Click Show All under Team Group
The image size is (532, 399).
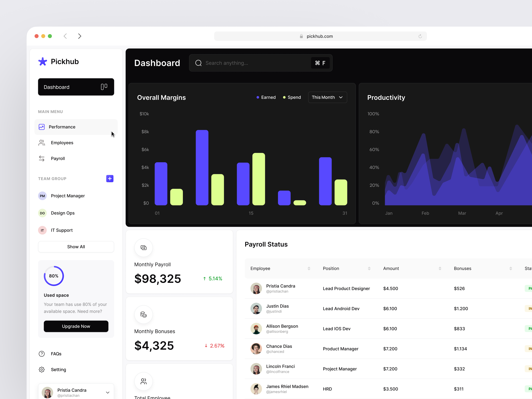[x=76, y=246]
